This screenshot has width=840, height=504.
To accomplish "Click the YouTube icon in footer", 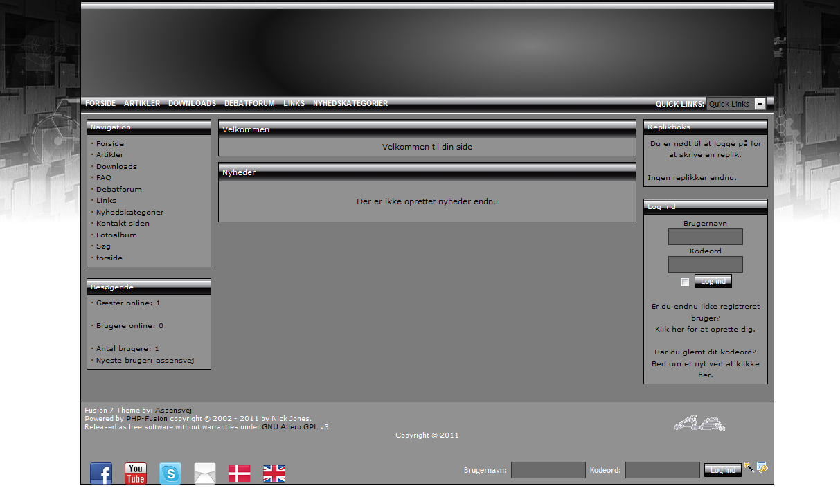I will pos(136,474).
